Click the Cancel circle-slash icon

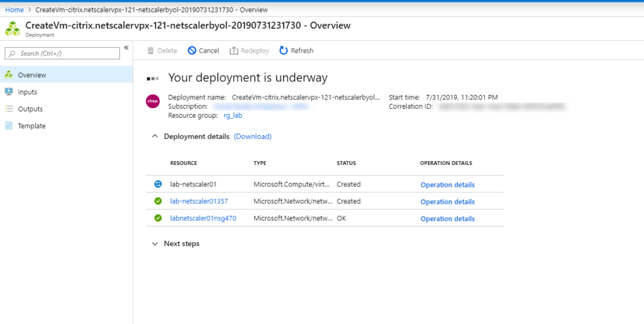tap(192, 50)
